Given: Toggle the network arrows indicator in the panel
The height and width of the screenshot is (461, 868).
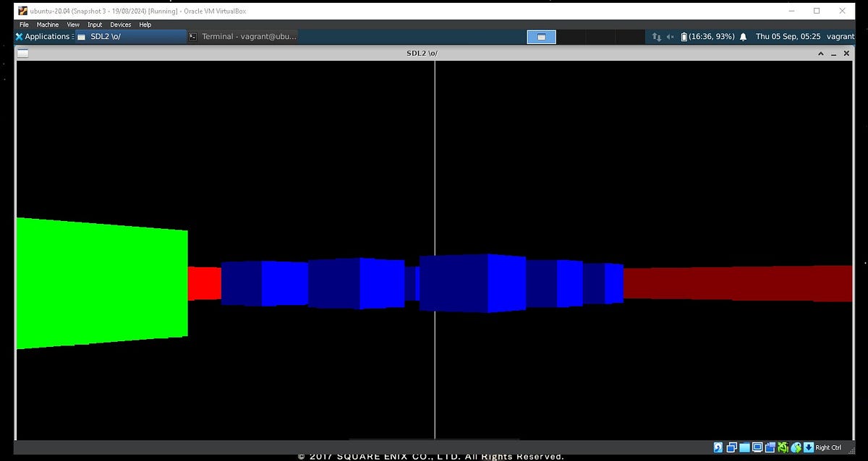Looking at the screenshot, I should [657, 36].
